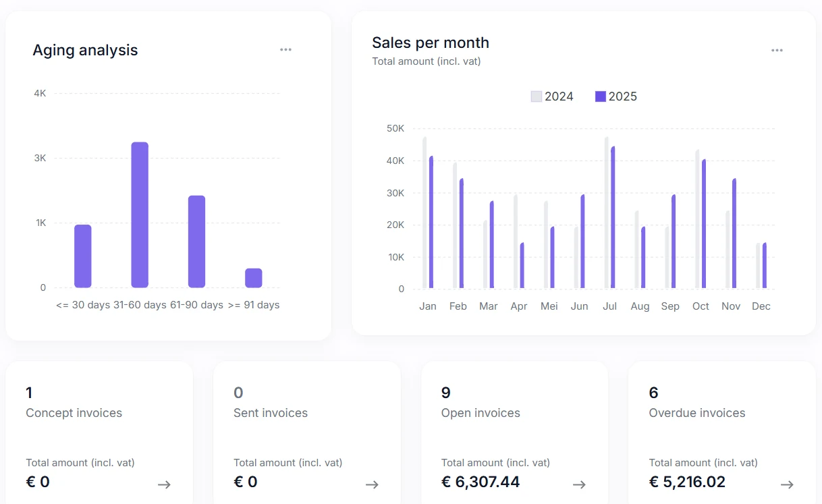The image size is (822, 504).
Task: Click the 2024 bar for Feb
Action: click(x=456, y=226)
